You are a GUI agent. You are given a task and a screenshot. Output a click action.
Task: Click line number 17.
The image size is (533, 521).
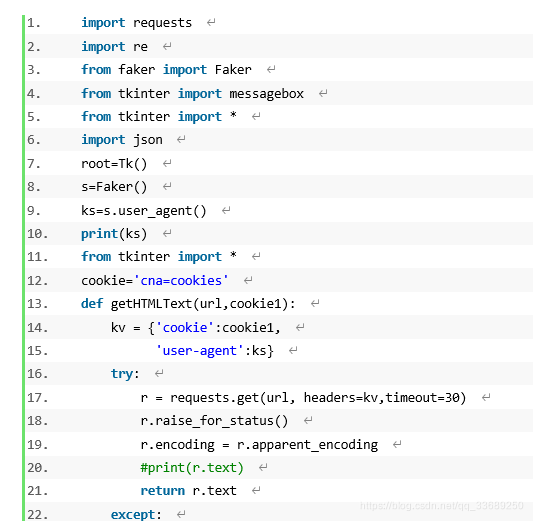point(37,398)
